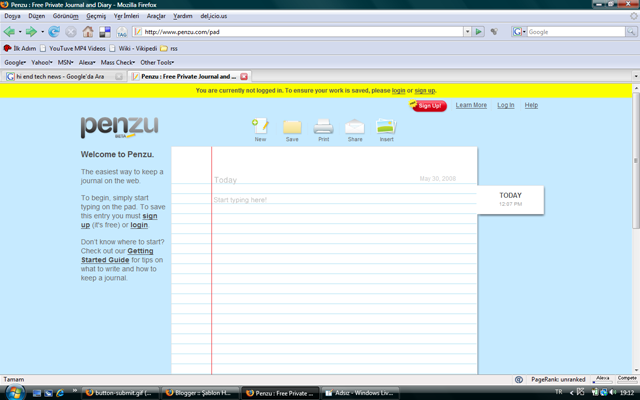
Task: Open the Yahoo! toolbar dropdown
Action: pos(42,62)
